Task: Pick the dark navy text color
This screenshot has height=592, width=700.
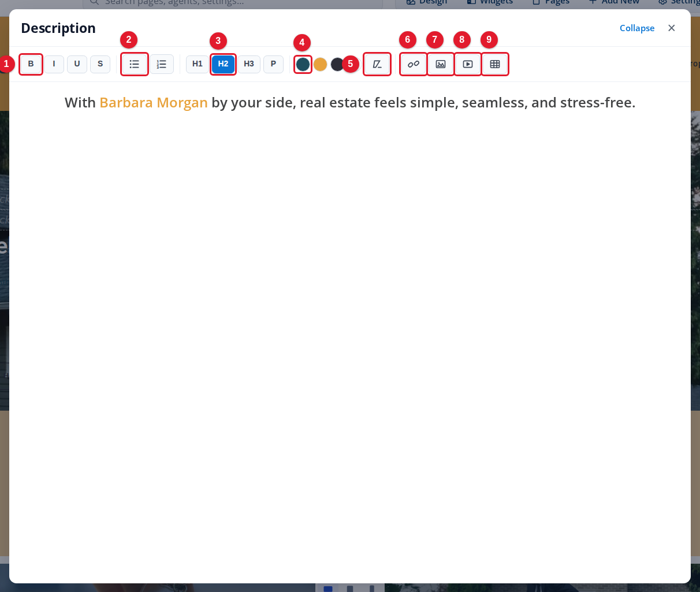Action: pyautogui.click(x=337, y=64)
